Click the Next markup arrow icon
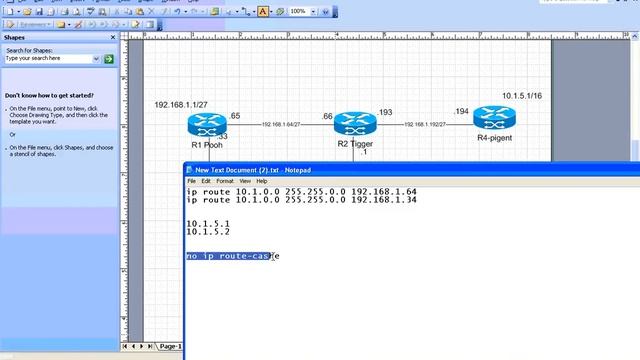This screenshot has width=640, height=360. 104,25
